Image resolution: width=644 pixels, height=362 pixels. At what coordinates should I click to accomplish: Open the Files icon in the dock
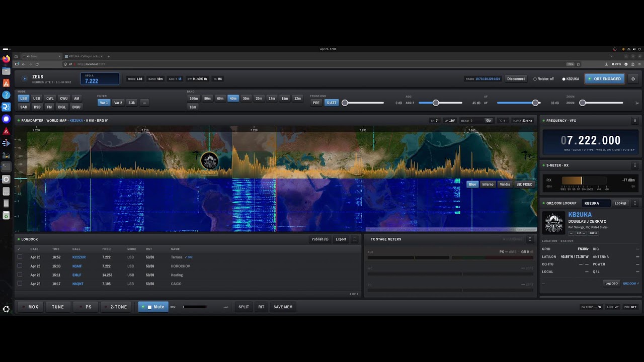pyautogui.click(x=6, y=71)
